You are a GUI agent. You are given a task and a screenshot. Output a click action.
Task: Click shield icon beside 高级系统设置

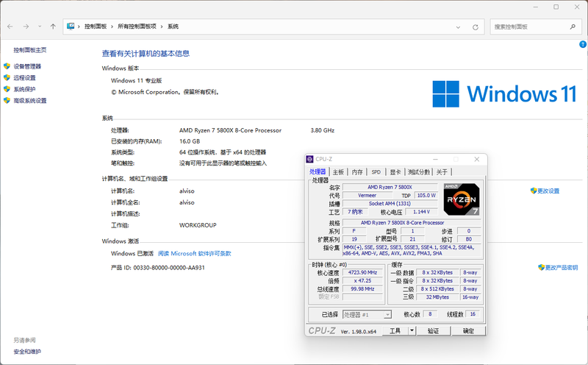click(7, 101)
